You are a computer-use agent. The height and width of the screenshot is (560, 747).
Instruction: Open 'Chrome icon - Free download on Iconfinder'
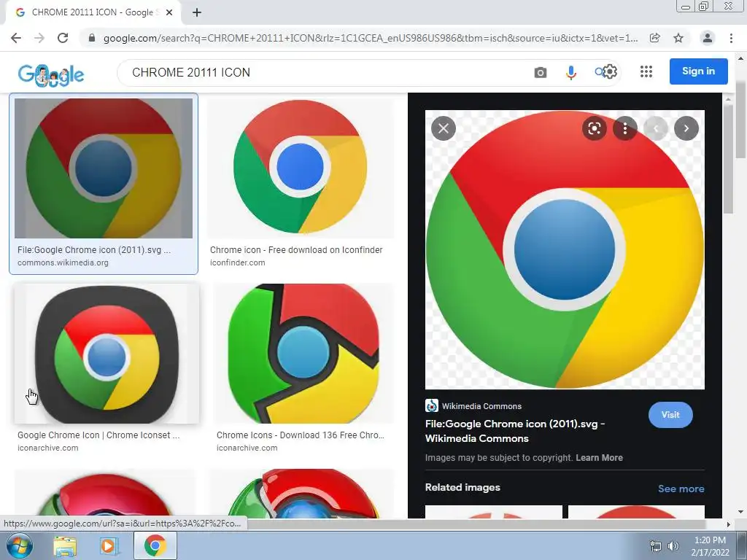tap(296, 250)
